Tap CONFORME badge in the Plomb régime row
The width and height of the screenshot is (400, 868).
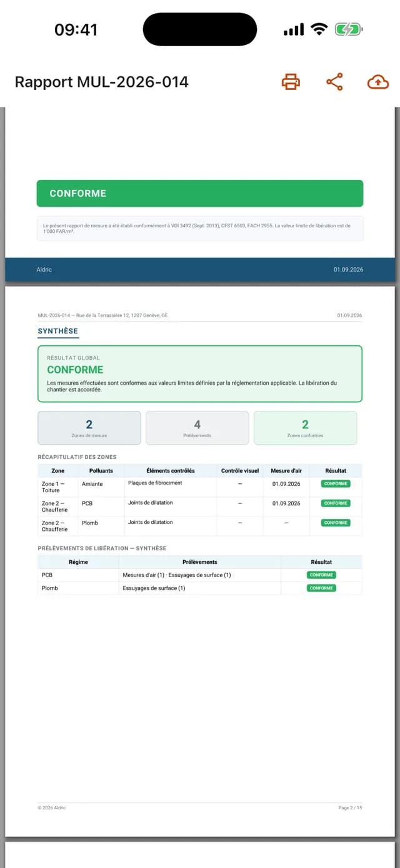tap(321, 588)
